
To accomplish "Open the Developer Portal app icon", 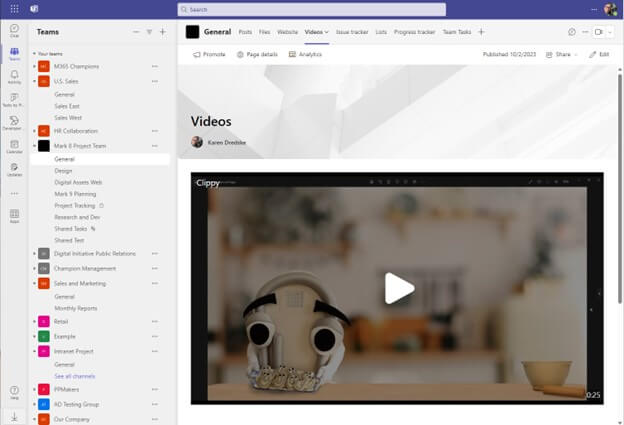I will pyautogui.click(x=14, y=123).
